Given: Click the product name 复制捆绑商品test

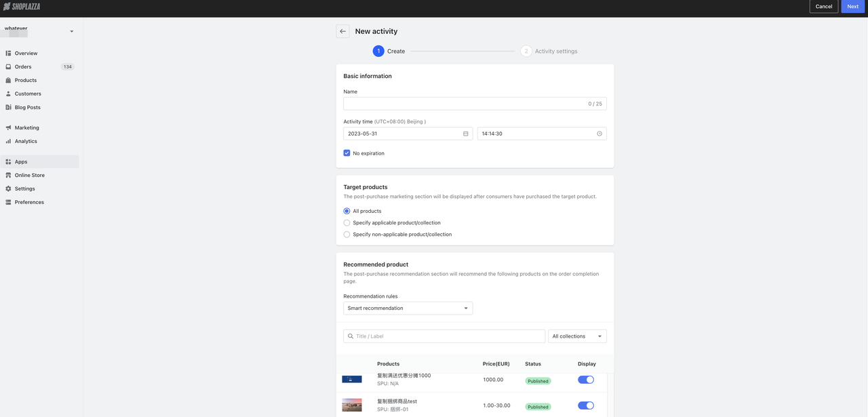Looking at the screenshot, I should point(397,401).
